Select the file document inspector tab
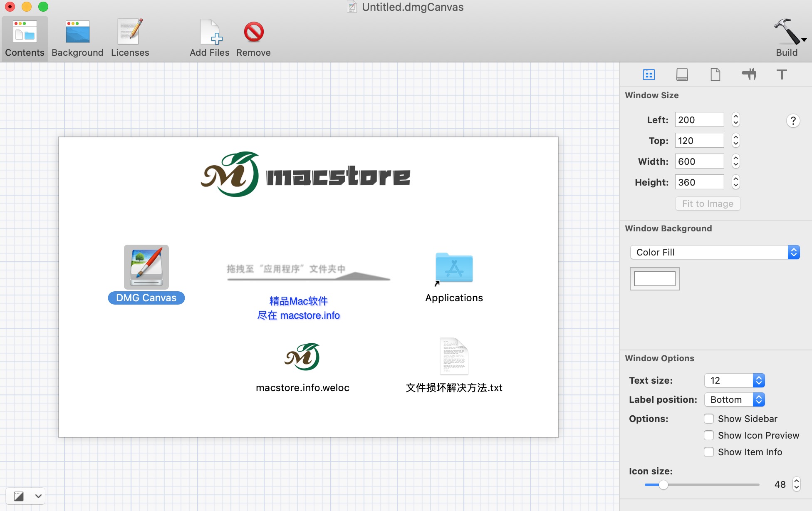The image size is (812, 511). [715, 74]
